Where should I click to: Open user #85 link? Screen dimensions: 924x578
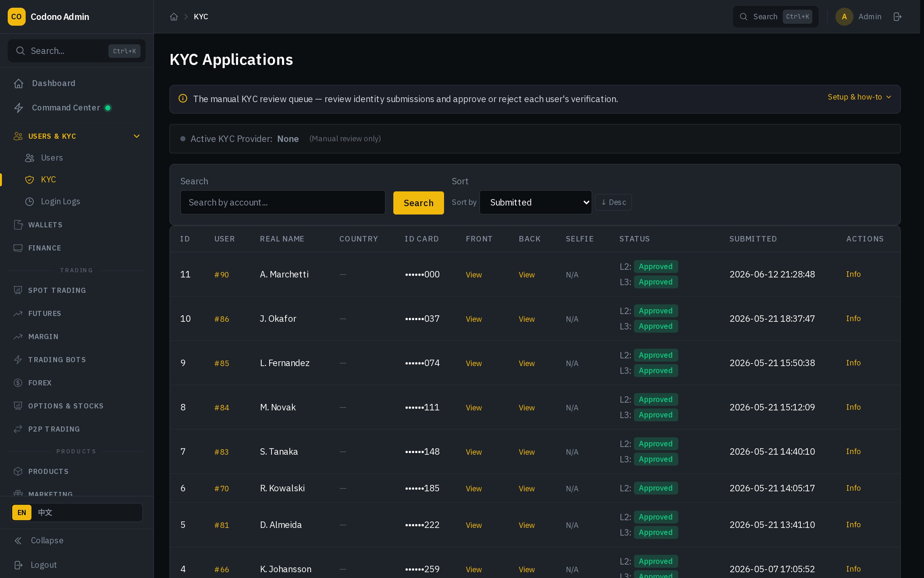coord(221,363)
